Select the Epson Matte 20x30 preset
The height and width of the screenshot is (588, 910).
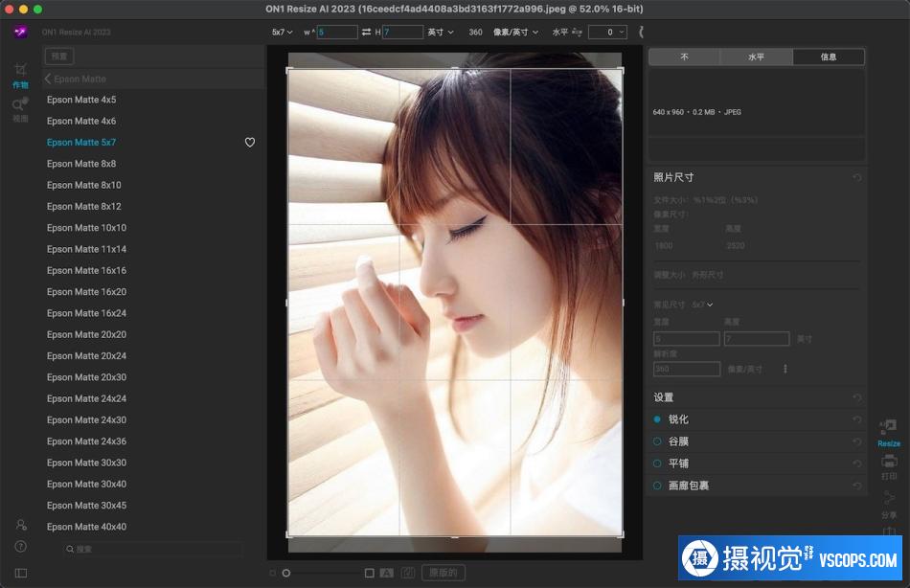86,377
